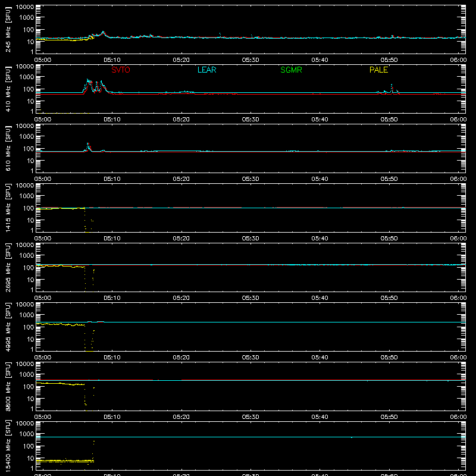Click the 1000 label on 4995 MHz axis
The height and width of the screenshot is (476, 476).
point(27,315)
